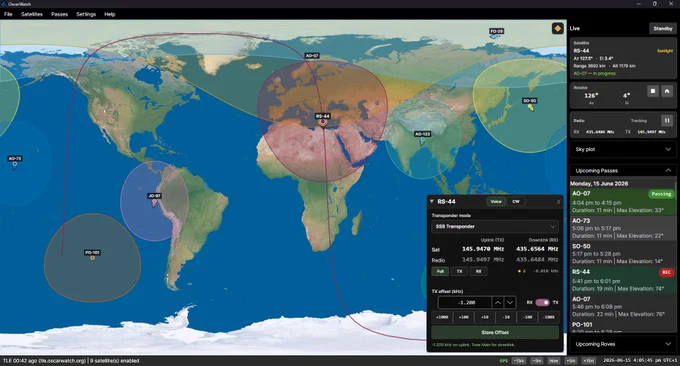Subtract 10 from TX offset
The width and height of the screenshot is (680, 366).
point(506,317)
